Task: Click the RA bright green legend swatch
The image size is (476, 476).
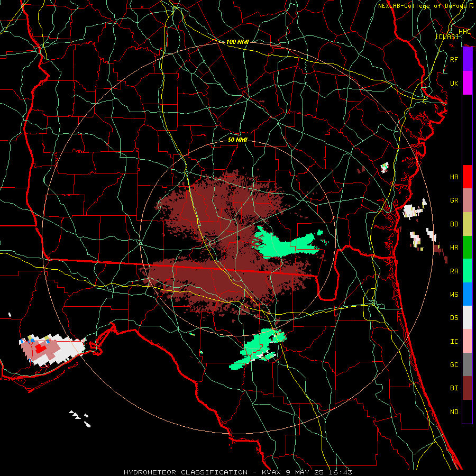Action: (467, 271)
